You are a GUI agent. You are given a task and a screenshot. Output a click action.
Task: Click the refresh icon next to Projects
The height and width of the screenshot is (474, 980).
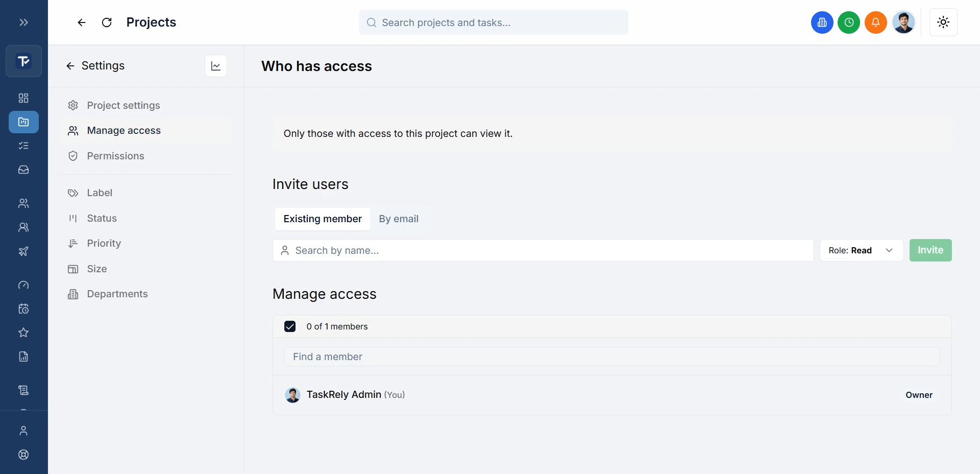pyautogui.click(x=107, y=22)
